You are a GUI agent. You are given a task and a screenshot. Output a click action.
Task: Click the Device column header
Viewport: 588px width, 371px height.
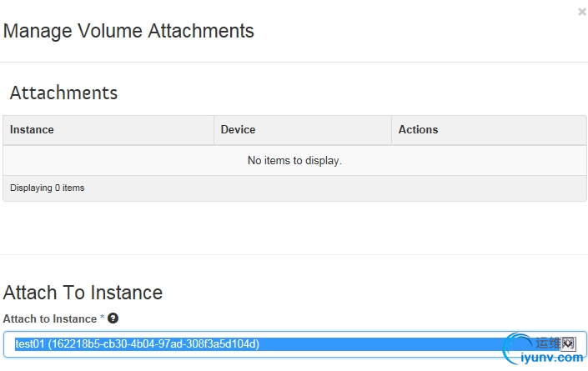tap(238, 130)
